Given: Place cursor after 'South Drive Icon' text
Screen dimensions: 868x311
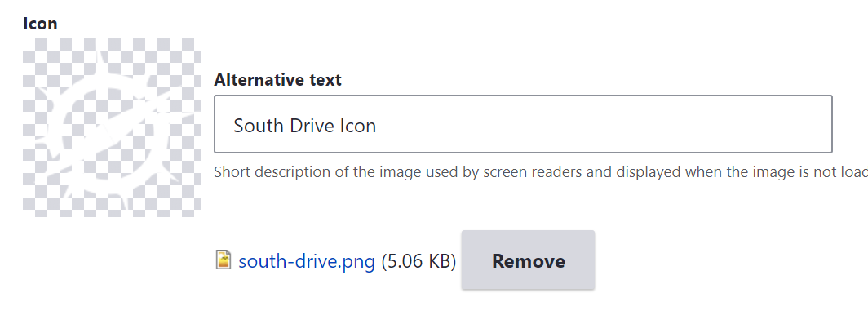Looking at the screenshot, I should (x=378, y=126).
